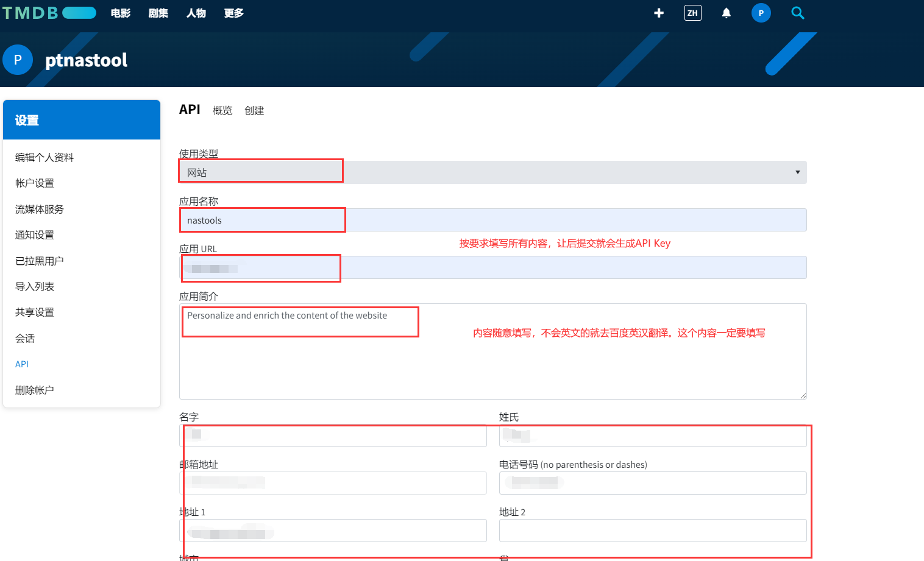Click the 应用名称 input field

click(492, 220)
